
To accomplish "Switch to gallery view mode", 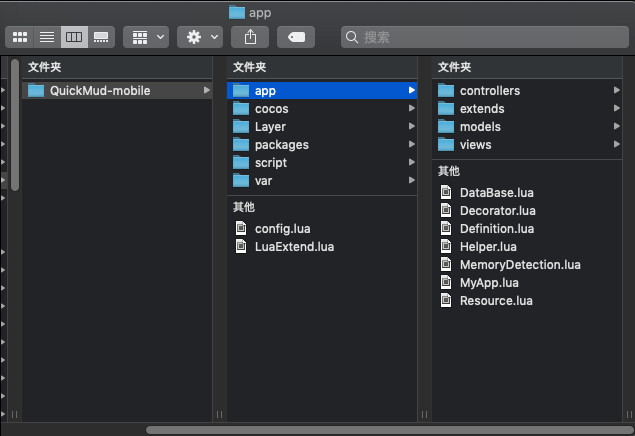I will (x=101, y=37).
